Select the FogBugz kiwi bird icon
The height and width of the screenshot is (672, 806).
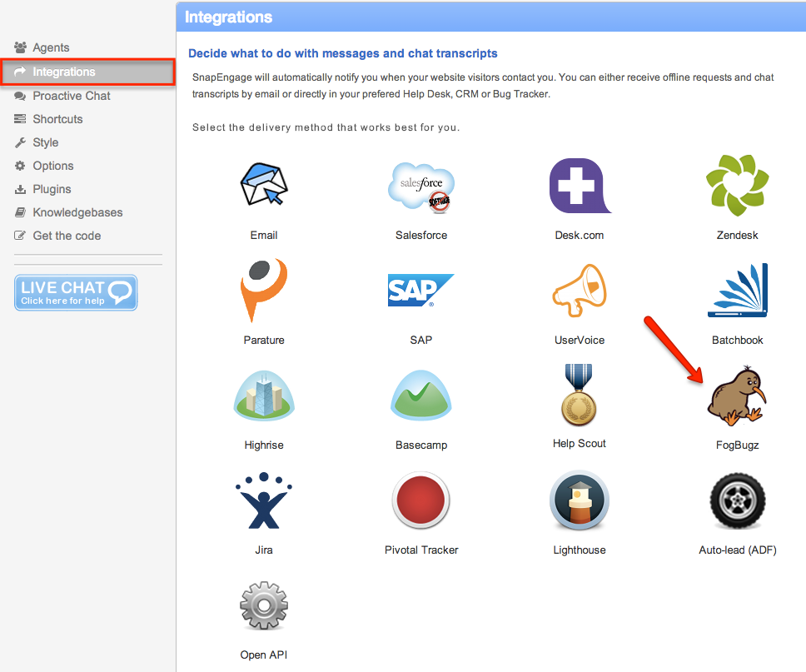pyautogui.click(x=737, y=396)
